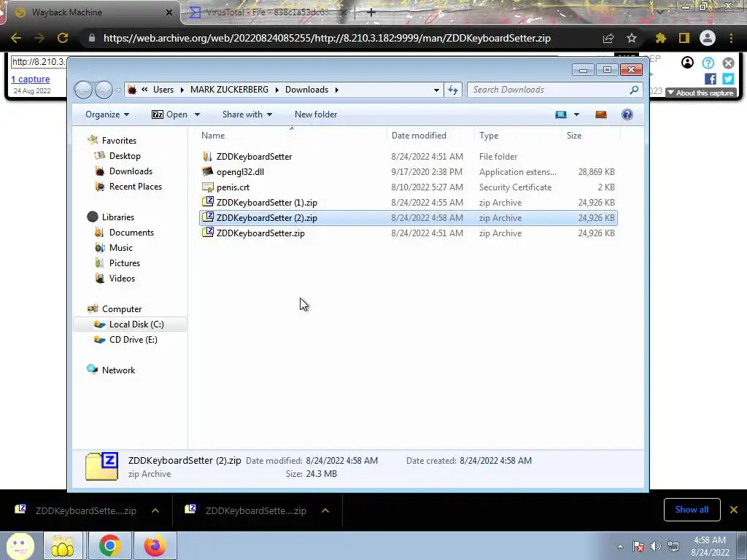The height and width of the screenshot is (560, 747).
Task: Open Videos library
Action: pos(122,278)
